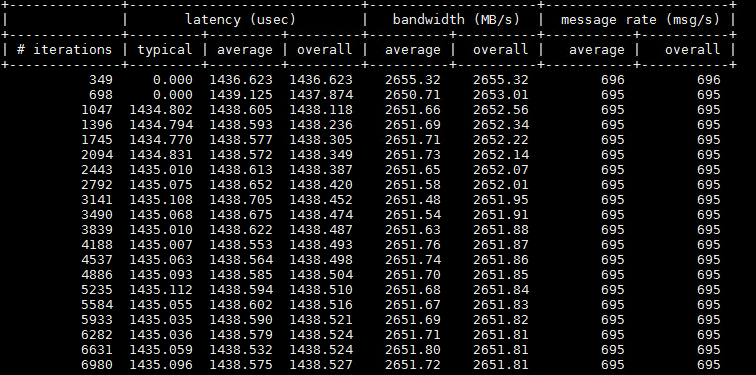The width and height of the screenshot is (756, 375).
Task: Click the 'typical' column header
Action: click(165, 50)
